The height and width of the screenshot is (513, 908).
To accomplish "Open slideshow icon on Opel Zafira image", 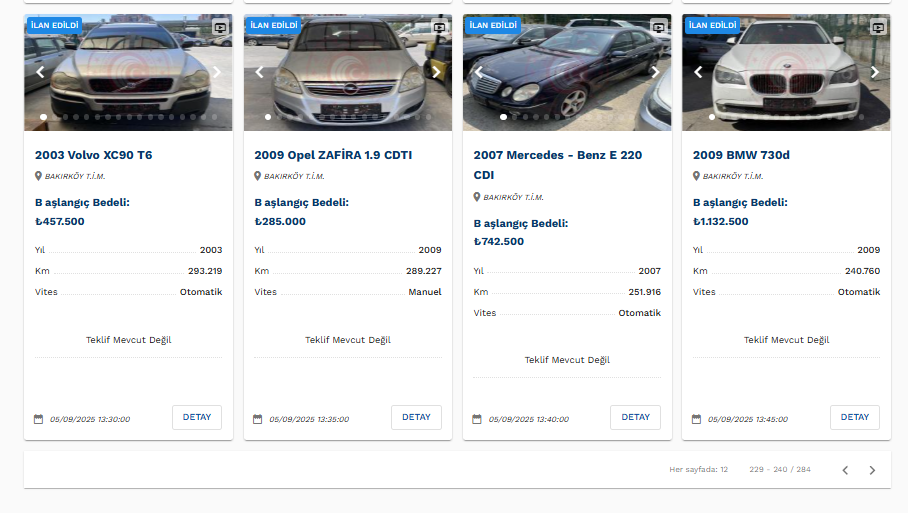I will [440, 27].
